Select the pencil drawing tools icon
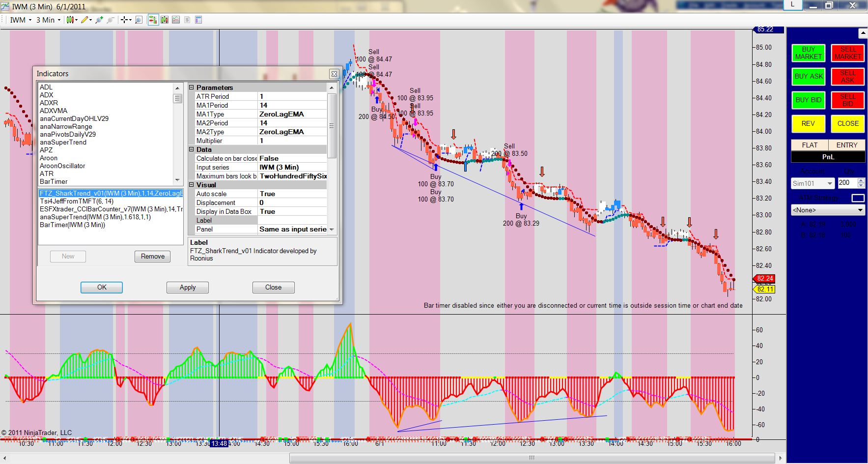Screen dimensions: 868x464 [x=85, y=20]
